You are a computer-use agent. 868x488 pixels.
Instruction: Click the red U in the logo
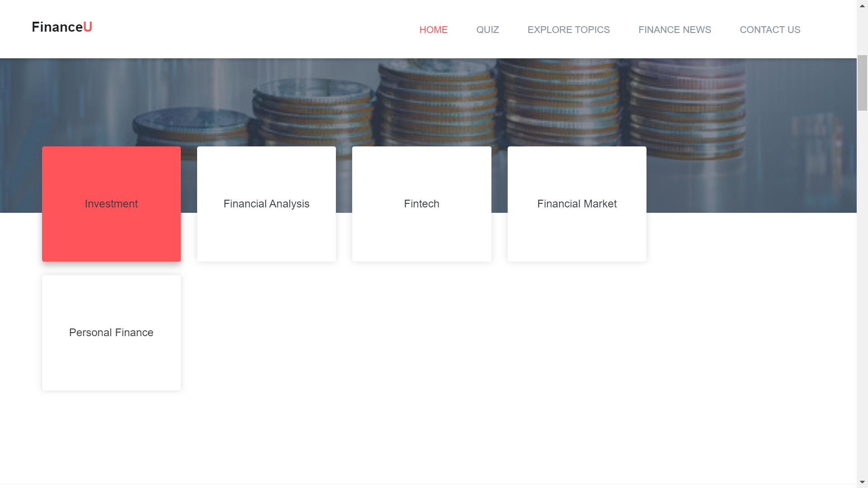point(88,27)
